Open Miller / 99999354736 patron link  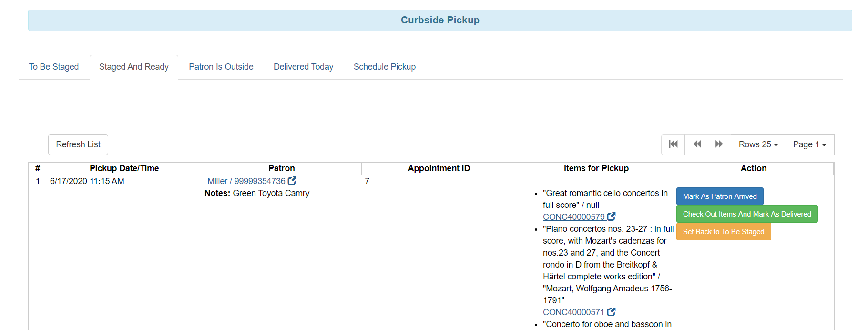click(x=246, y=181)
